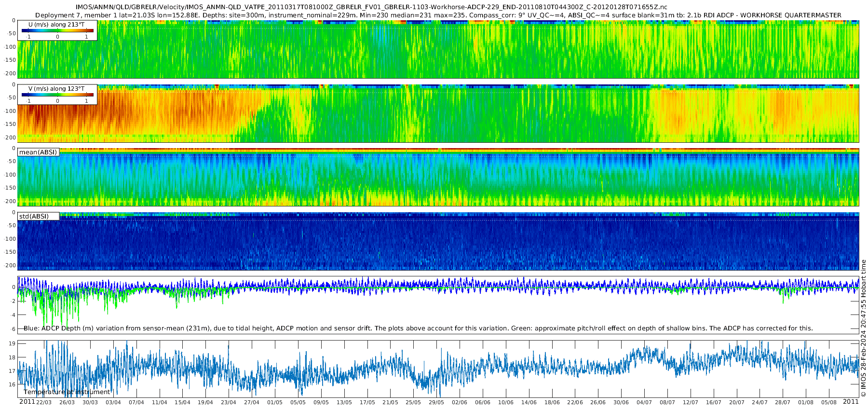The width and height of the screenshot is (868, 410).
Task: Click the NetCDF file path title line
Action: [372, 7]
